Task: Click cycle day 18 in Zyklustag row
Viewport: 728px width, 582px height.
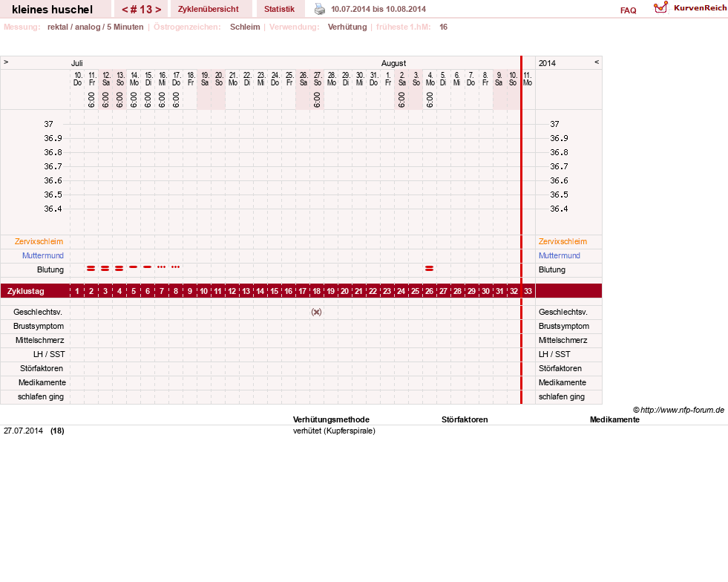Action: pos(316,291)
